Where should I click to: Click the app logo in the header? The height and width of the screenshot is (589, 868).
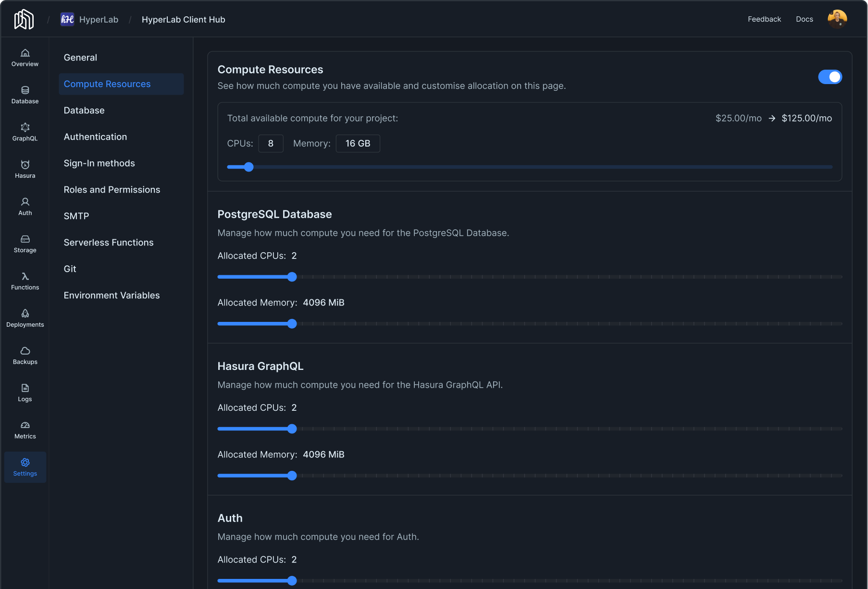(x=24, y=20)
